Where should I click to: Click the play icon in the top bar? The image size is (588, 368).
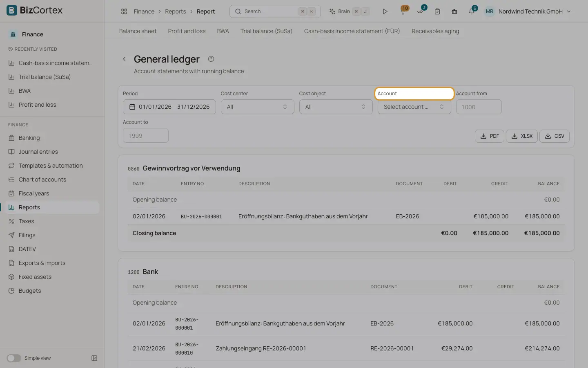pos(385,11)
